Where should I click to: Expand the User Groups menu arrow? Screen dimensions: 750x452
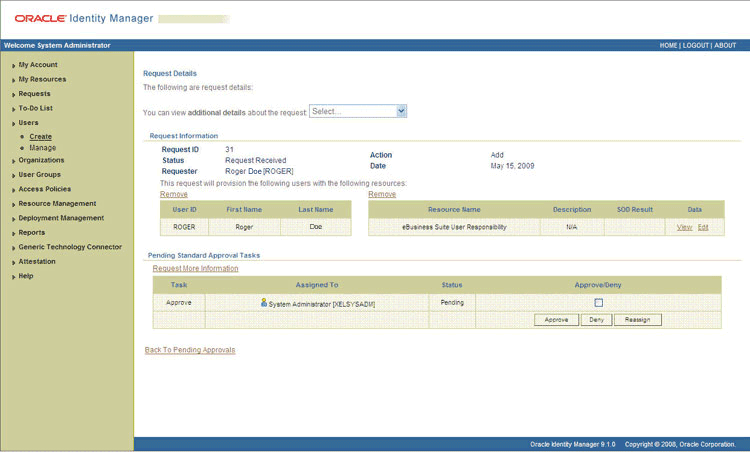(x=13, y=176)
